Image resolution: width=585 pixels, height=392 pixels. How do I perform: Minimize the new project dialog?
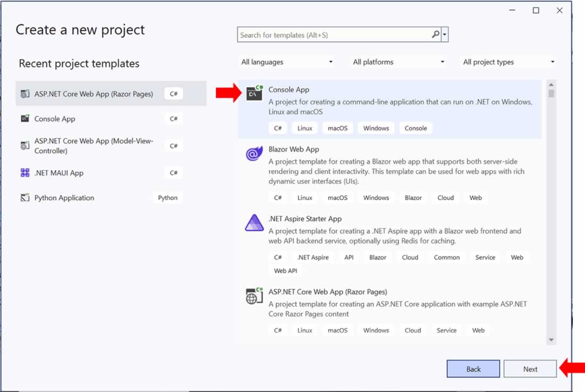click(512, 11)
